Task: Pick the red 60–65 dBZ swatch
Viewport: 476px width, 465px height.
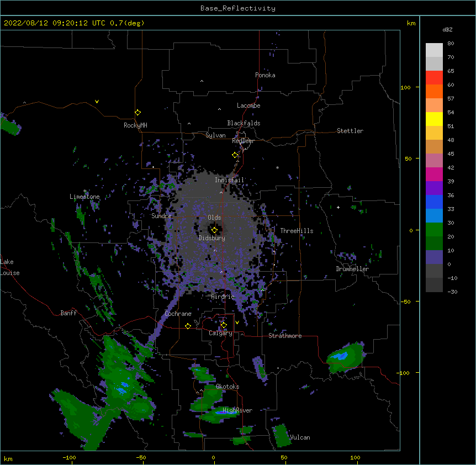Action: pyautogui.click(x=434, y=78)
